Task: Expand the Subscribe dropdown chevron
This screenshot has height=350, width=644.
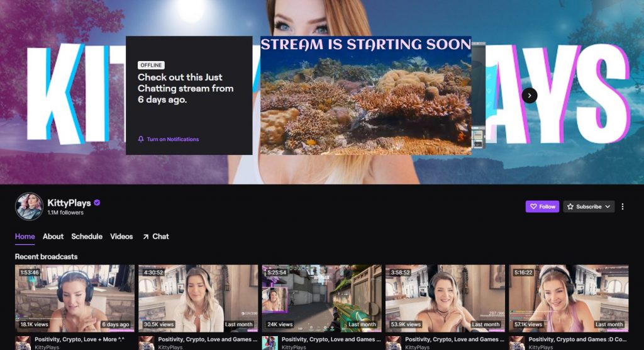Action: tap(608, 206)
